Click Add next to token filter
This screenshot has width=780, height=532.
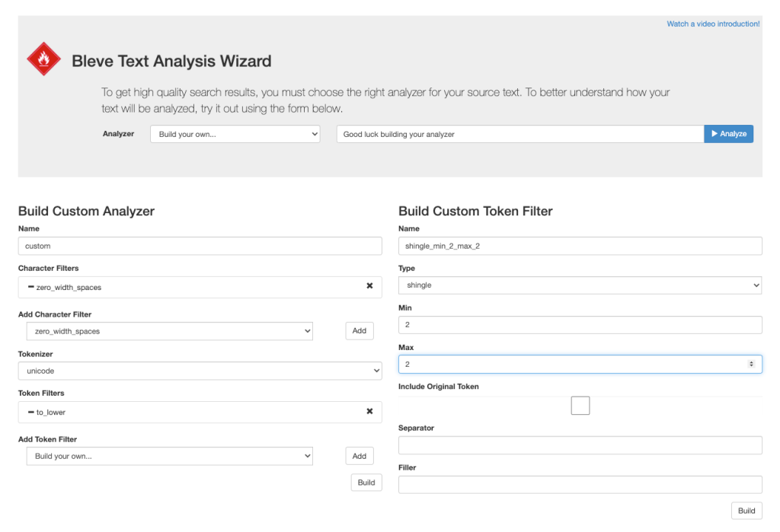360,456
